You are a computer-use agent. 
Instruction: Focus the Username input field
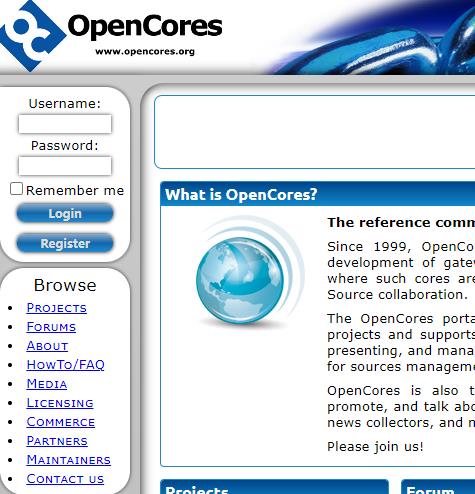[65, 124]
